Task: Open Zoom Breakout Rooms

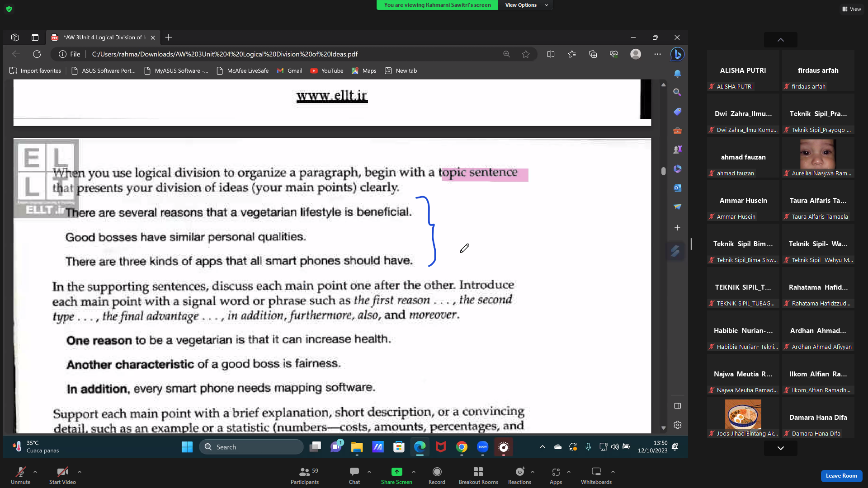Action: pyautogui.click(x=478, y=476)
